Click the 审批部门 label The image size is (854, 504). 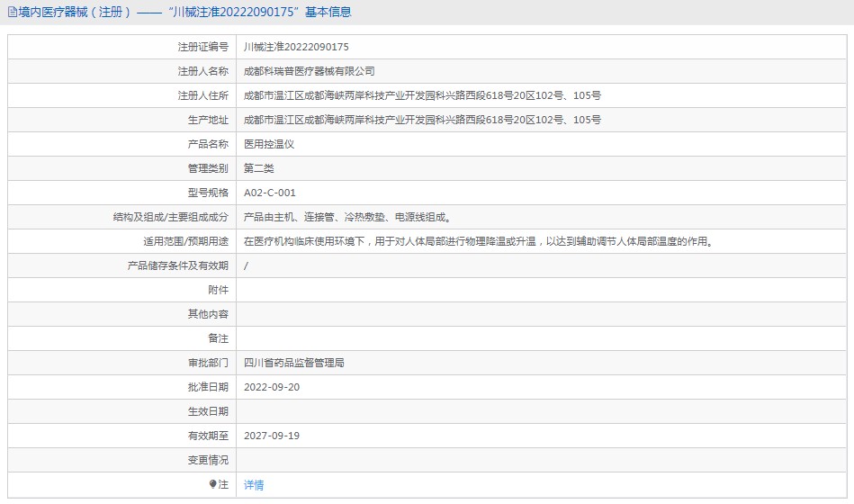pyautogui.click(x=208, y=363)
